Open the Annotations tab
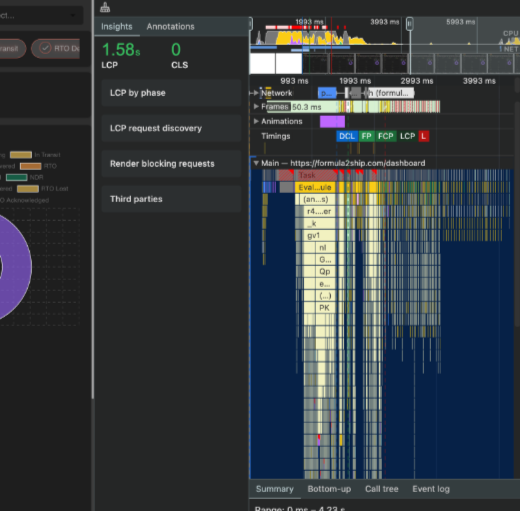520x511 pixels. coord(170,27)
